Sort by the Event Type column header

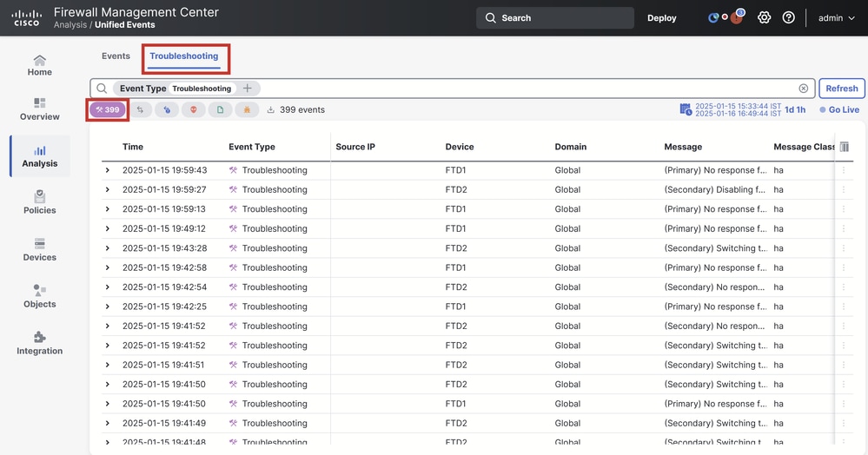point(252,147)
